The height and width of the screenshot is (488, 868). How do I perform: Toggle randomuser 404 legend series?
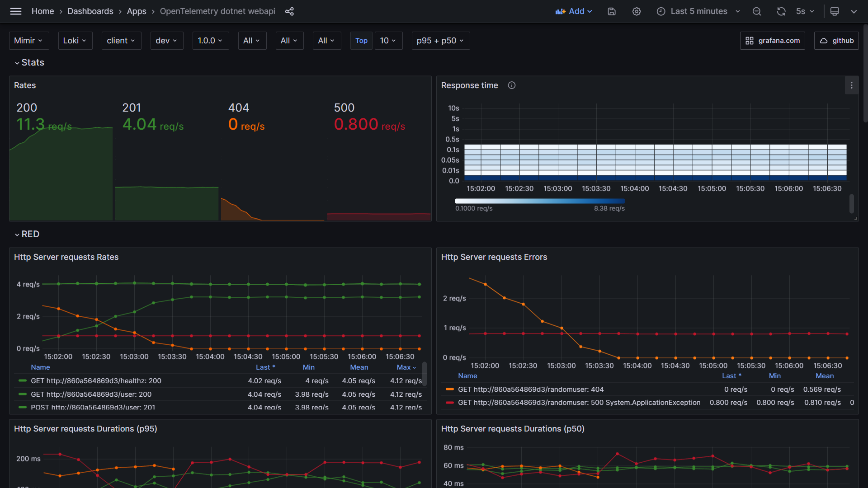(x=530, y=389)
